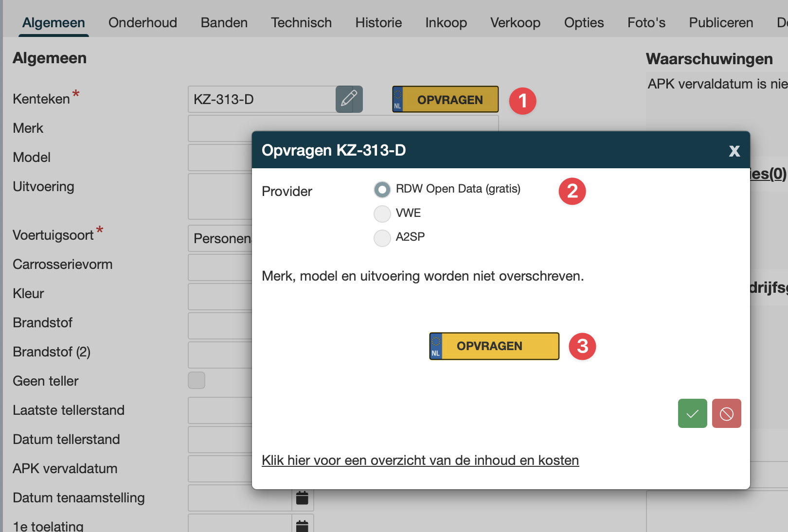Click the green checkmark confirm button
788x532 pixels.
pyautogui.click(x=692, y=413)
